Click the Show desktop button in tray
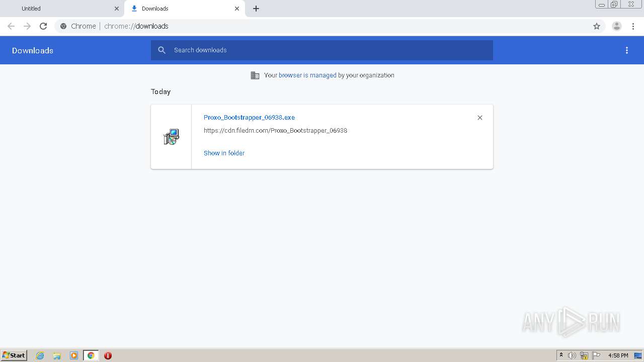Viewport: 644px width, 362px height. [x=638, y=355]
